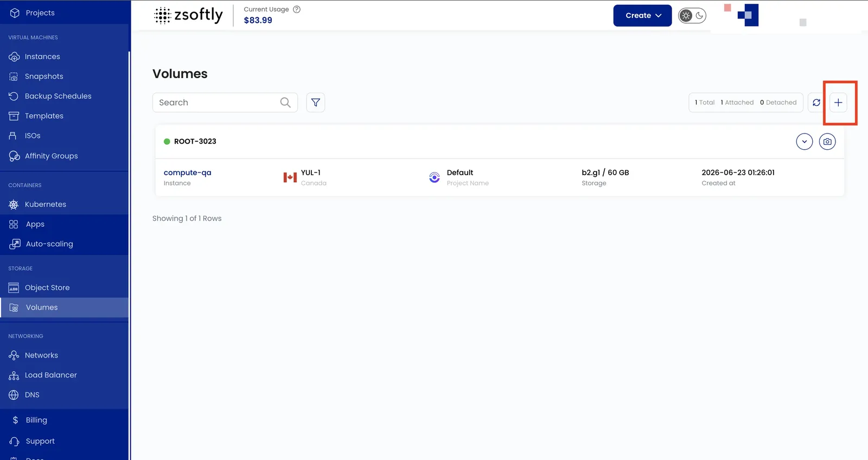Refresh the volumes list
This screenshot has width=868, height=460.
click(816, 103)
